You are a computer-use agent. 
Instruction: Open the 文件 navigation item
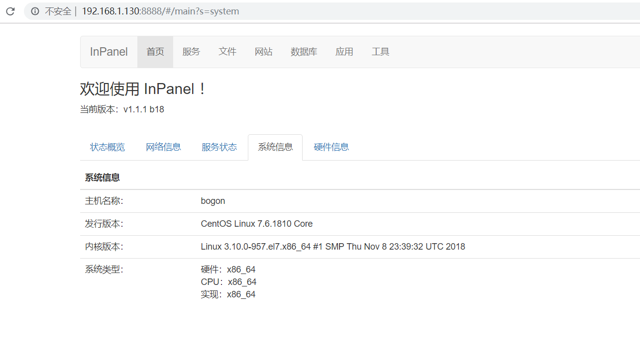tap(227, 52)
